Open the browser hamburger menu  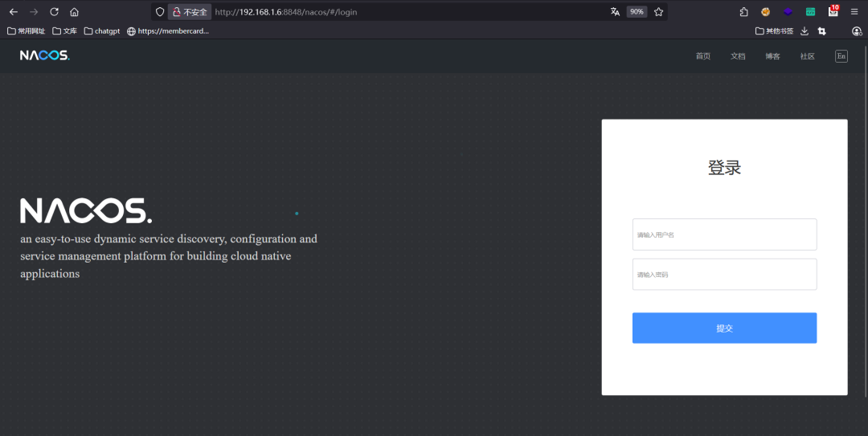point(854,11)
